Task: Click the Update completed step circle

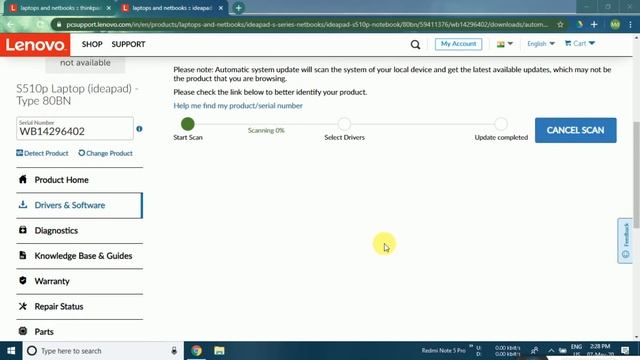Action: tap(501, 124)
